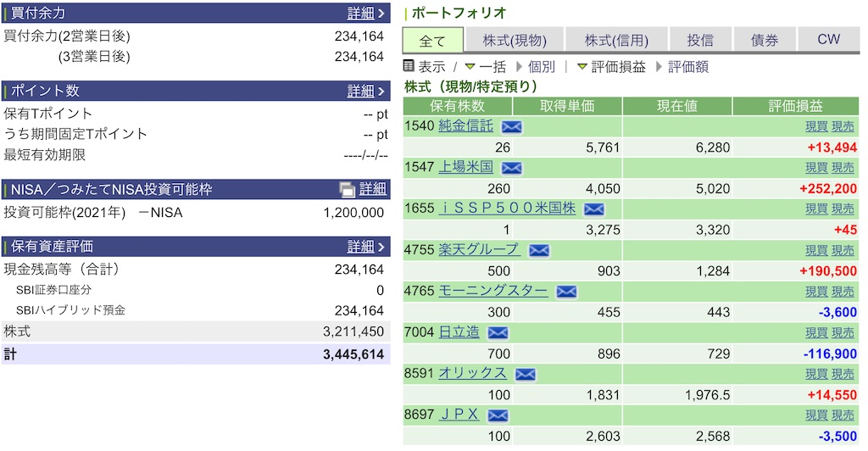Open 詳細 for 買付余力 section
Screen dimensions: 868x451
[x=365, y=14]
